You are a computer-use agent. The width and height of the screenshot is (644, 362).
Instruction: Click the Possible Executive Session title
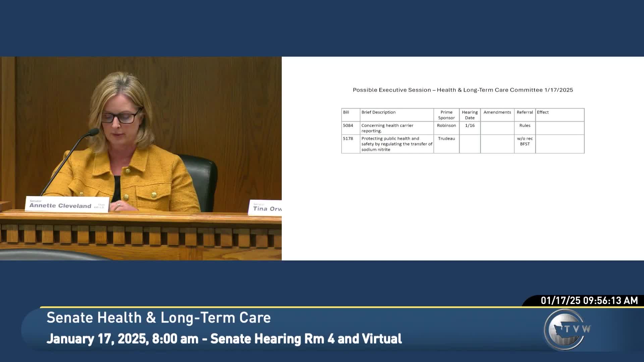click(x=463, y=90)
